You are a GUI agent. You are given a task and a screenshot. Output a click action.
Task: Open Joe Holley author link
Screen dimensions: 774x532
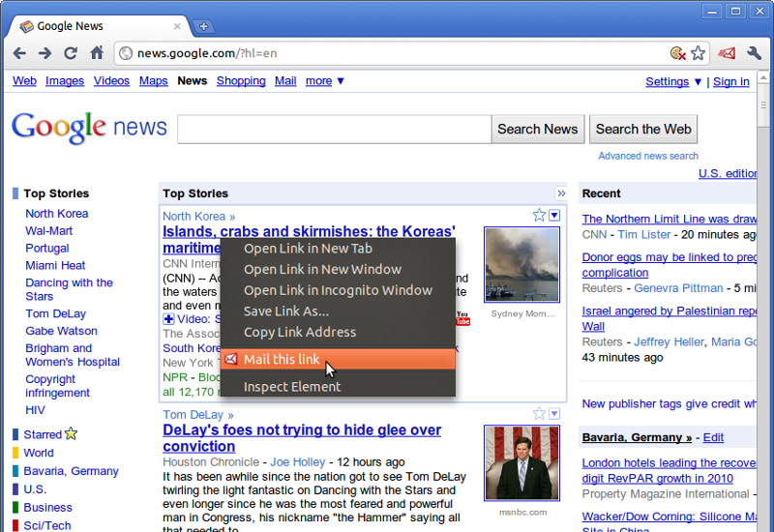[298, 462]
